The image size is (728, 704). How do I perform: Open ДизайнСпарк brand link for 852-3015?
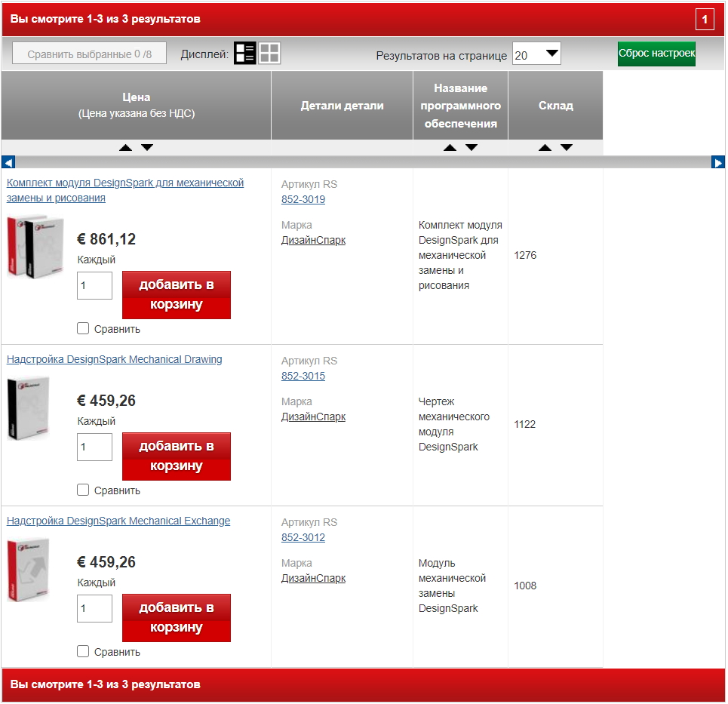pyautogui.click(x=313, y=417)
